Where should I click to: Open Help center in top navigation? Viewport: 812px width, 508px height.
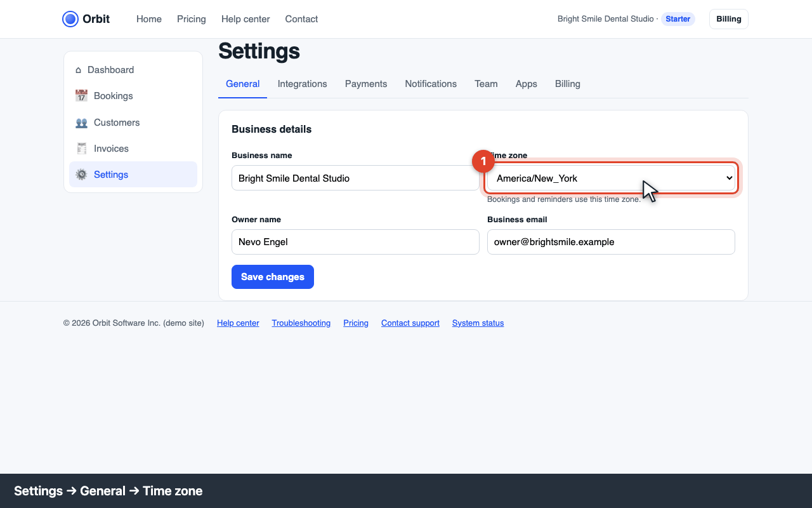246,19
